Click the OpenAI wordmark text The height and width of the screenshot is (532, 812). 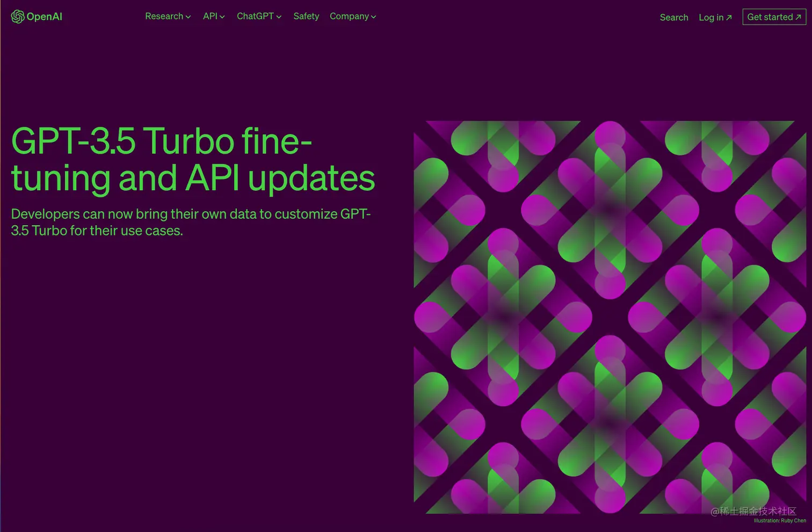tap(44, 17)
